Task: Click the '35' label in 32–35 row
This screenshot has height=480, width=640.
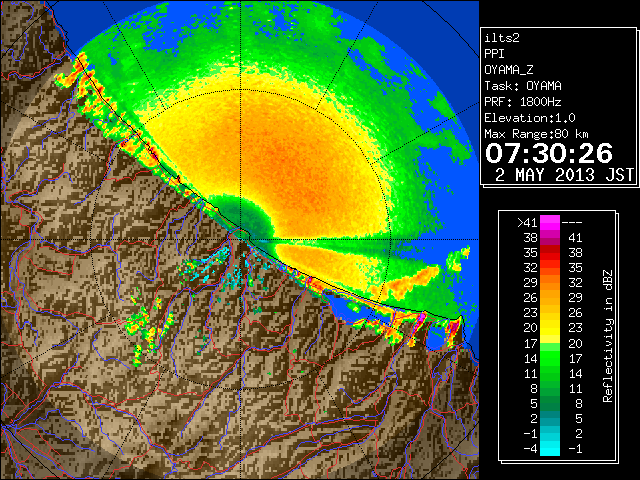Action: 575,268
